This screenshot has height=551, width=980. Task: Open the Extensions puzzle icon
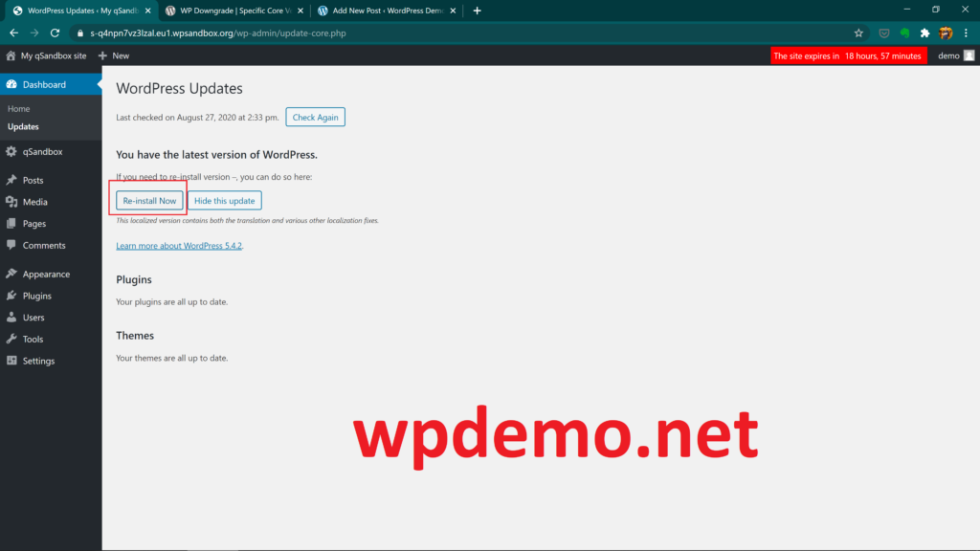[x=925, y=33]
